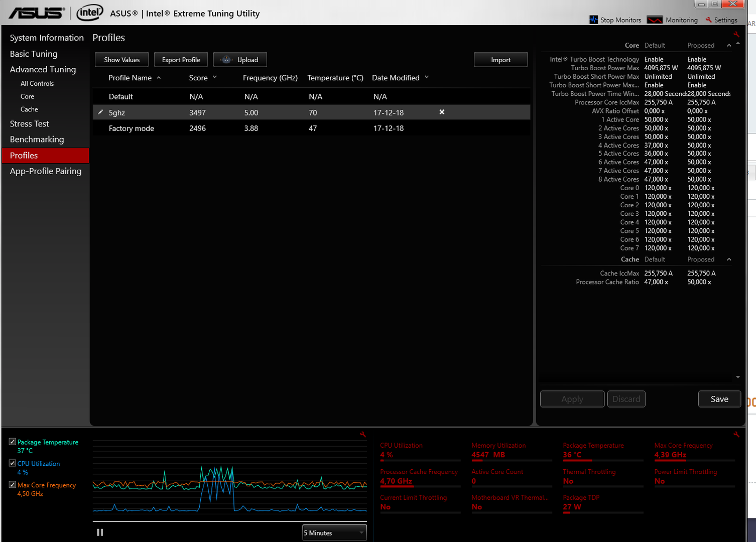Screen dimensions: 756x542
Task: Sort by Date Modified column arrow
Action: (427, 77)
